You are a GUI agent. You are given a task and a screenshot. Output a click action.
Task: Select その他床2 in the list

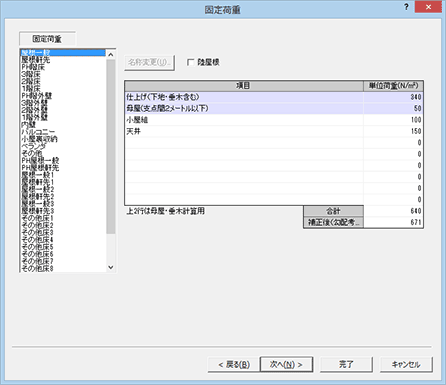point(63,225)
